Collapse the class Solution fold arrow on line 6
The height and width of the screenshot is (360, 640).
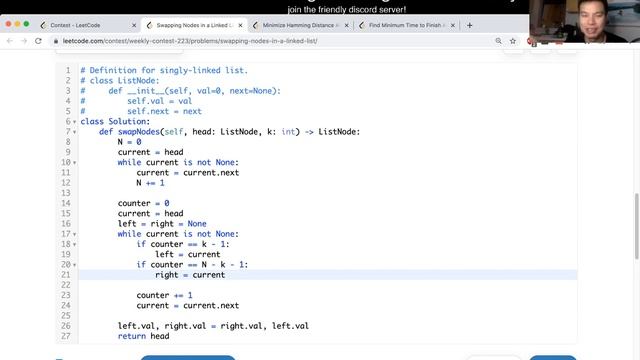(x=74, y=122)
